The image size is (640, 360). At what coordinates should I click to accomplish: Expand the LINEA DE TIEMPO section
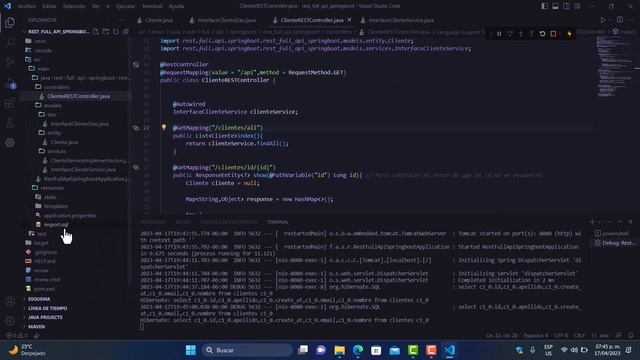point(47,308)
